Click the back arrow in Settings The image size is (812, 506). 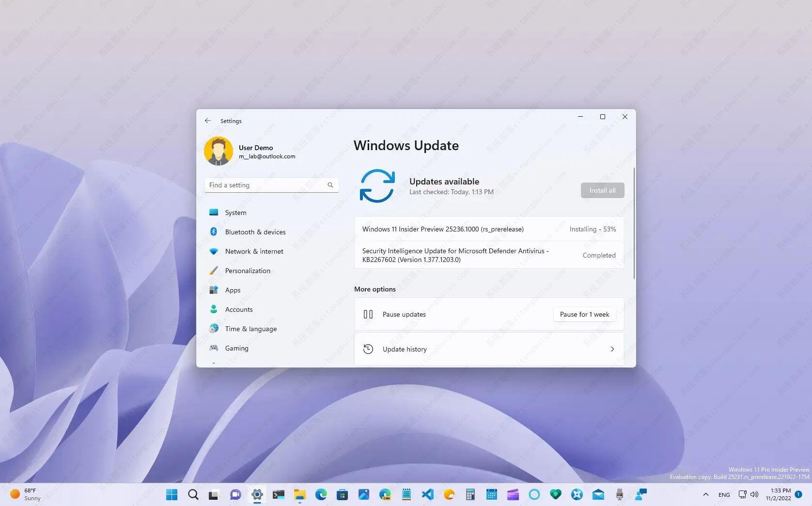point(208,121)
